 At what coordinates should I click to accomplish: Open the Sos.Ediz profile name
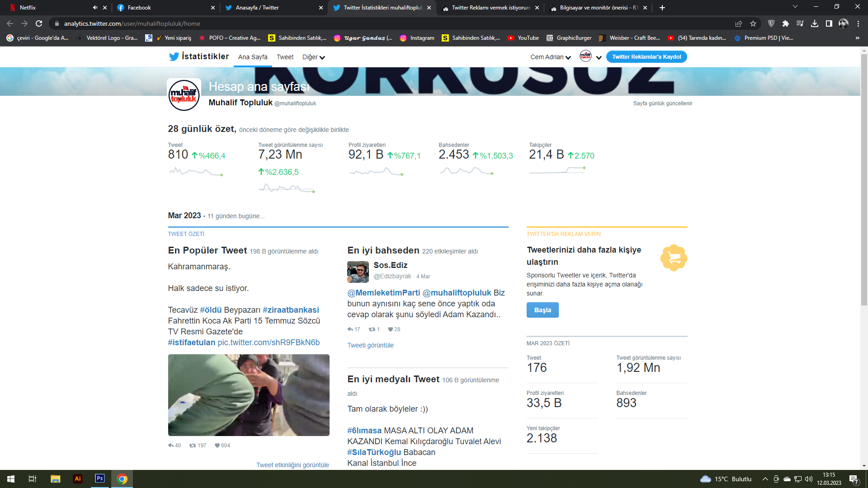(391, 265)
